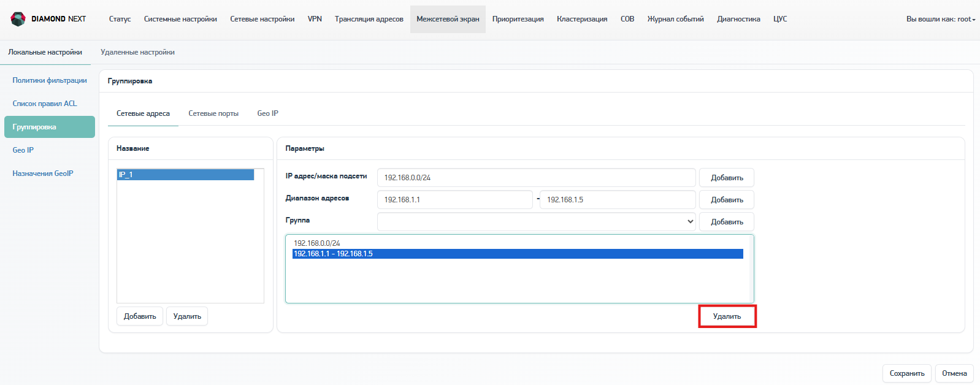Click the Сохранить button
The image size is (980, 385).
[907, 373]
